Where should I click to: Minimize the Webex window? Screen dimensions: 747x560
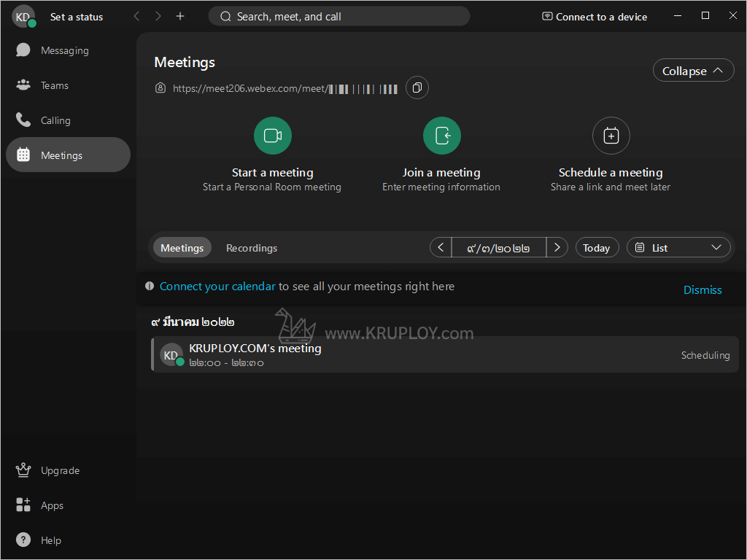pyautogui.click(x=678, y=16)
